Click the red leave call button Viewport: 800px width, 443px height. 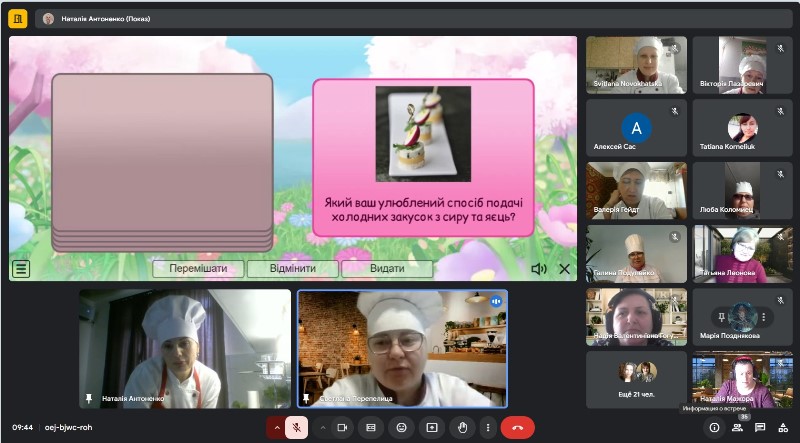(518, 428)
